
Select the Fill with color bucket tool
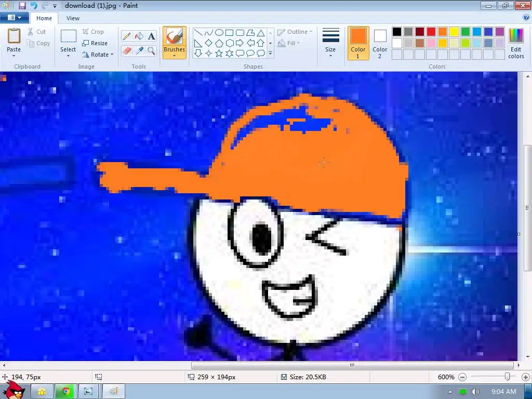[139, 36]
